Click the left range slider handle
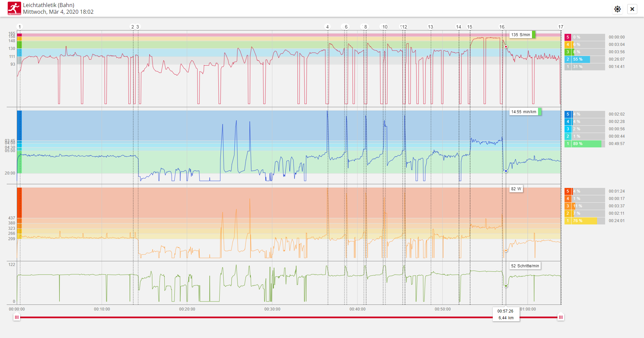Viewport: 644px width, 338px height. click(17, 317)
